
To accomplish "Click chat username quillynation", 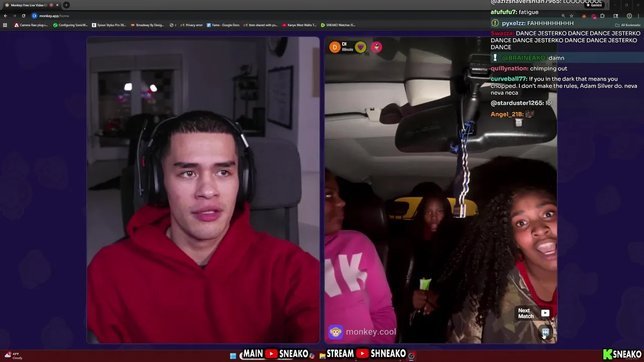I will point(509,68).
